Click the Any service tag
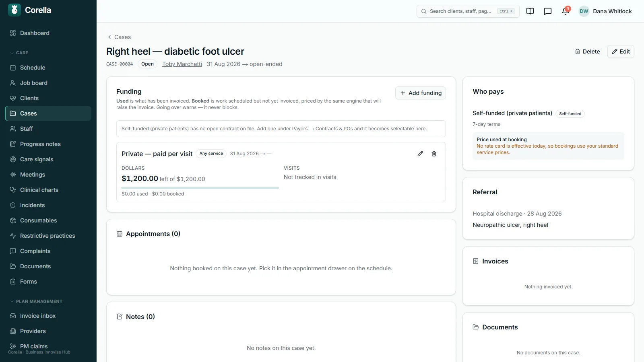 pyautogui.click(x=211, y=154)
